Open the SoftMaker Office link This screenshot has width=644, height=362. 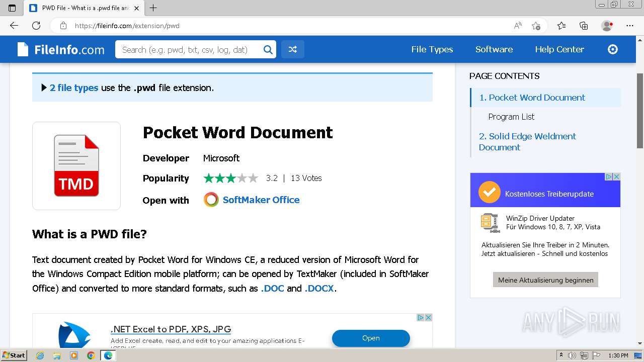click(261, 200)
